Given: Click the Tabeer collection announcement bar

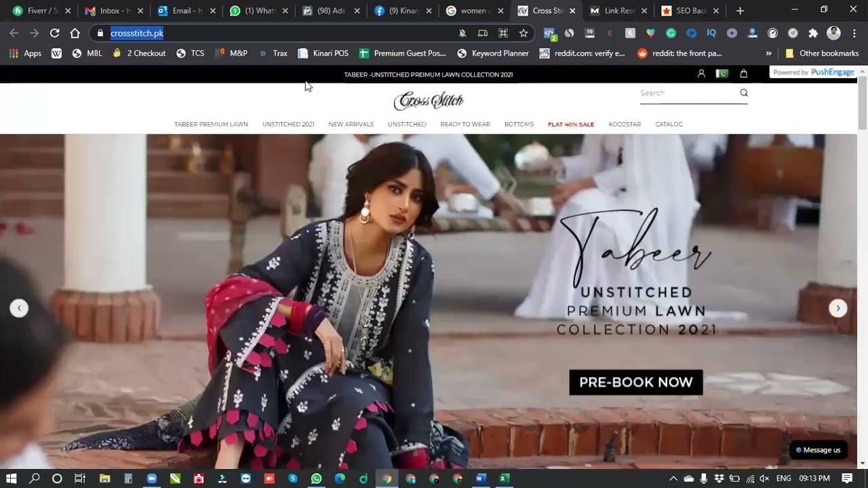Looking at the screenshot, I should (x=429, y=75).
